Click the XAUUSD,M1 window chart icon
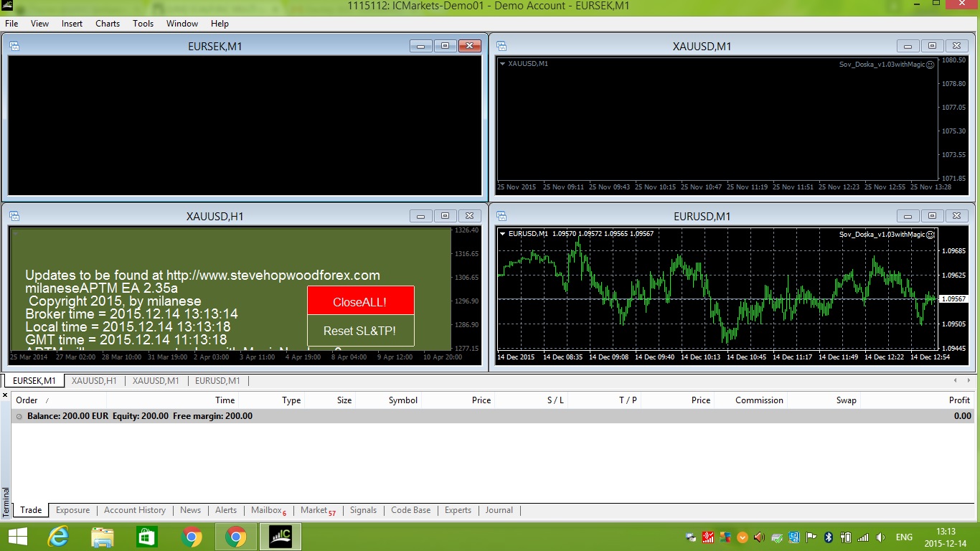Screen dimensions: 980x551 tap(501, 47)
